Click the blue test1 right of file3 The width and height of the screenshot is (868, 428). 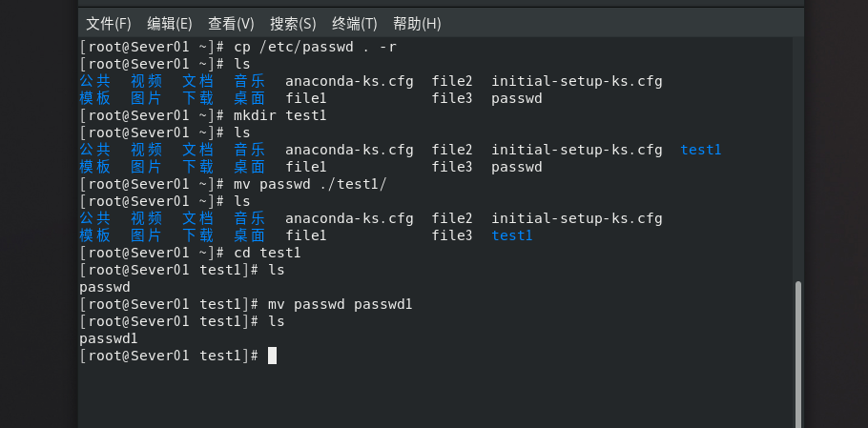[x=511, y=235]
